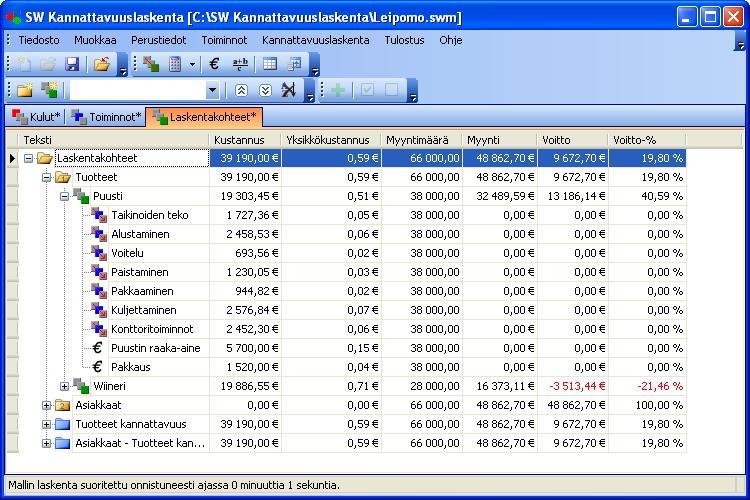The height and width of the screenshot is (500, 750).
Task: Collapse the Laskentakohteet root node
Action: coord(28,158)
